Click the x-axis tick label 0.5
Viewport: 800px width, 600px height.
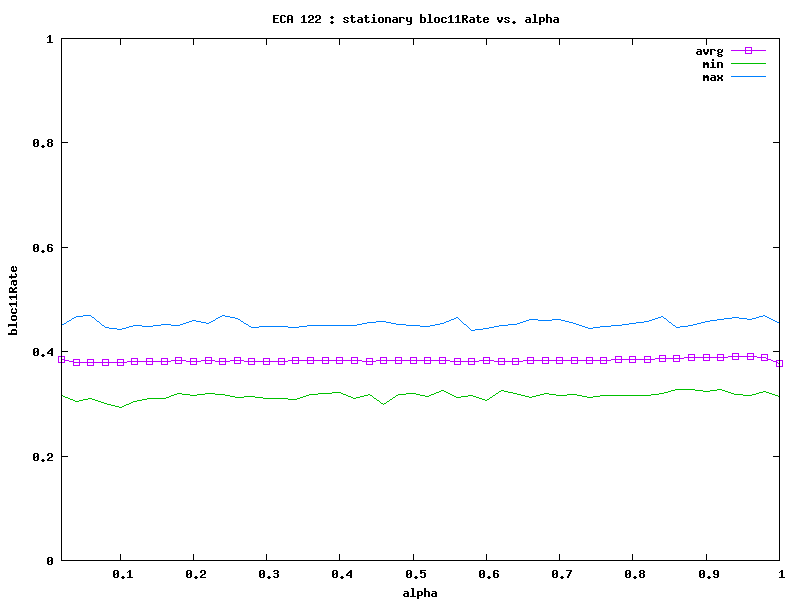tap(414, 574)
